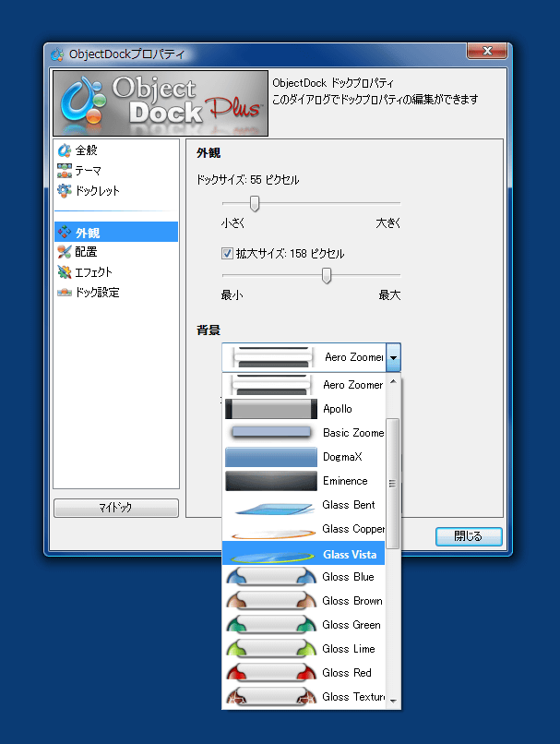Click the dropdown list scroll up arrow
The width and height of the screenshot is (560, 744).
pos(393,381)
